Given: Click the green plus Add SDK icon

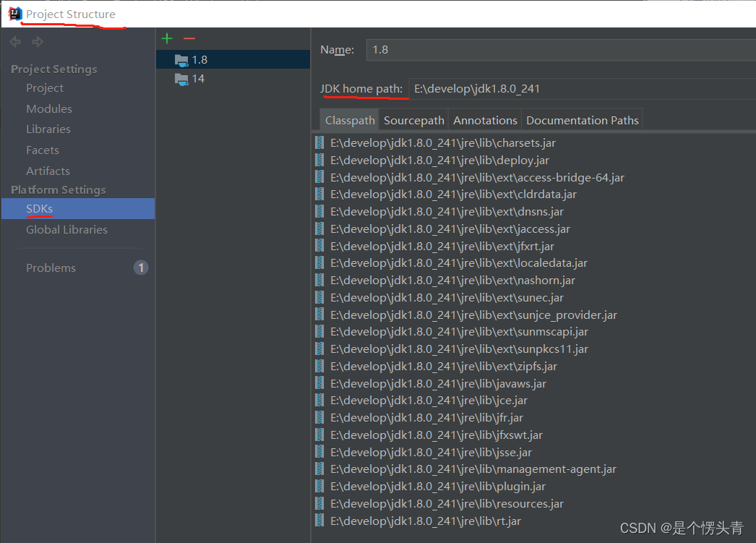Looking at the screenshot, I should 167,38.
